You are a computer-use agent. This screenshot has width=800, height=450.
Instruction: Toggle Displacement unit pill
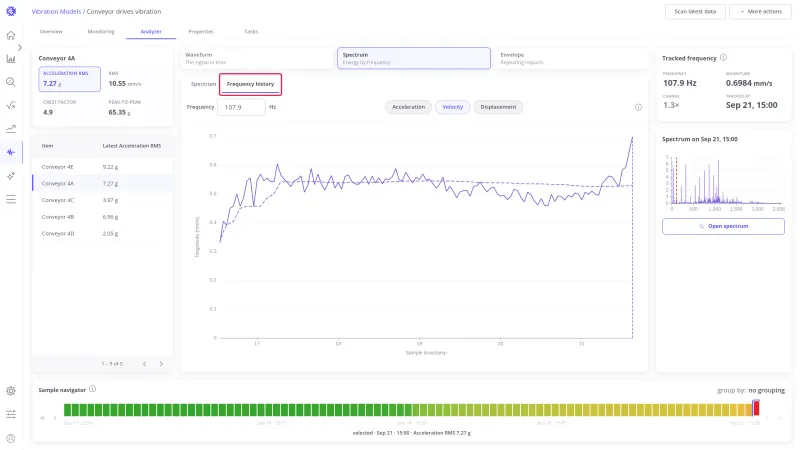coord(498,107)
